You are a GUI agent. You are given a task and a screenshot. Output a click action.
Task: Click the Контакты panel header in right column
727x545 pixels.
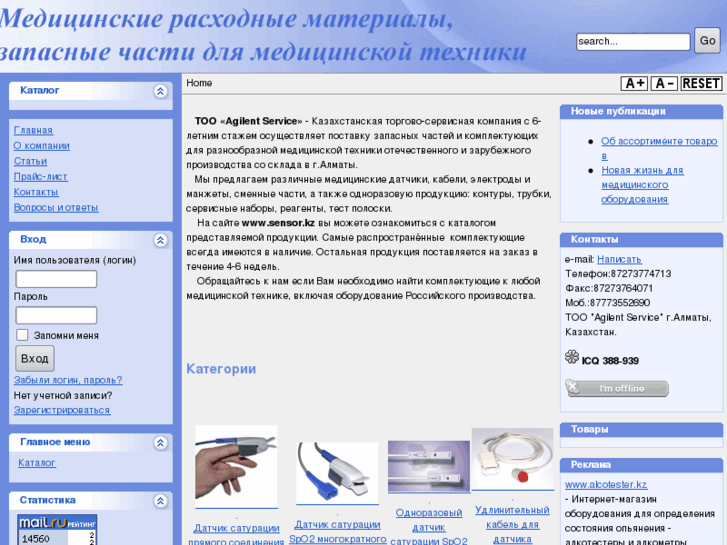pyautogui.click(x=641, y=239)
